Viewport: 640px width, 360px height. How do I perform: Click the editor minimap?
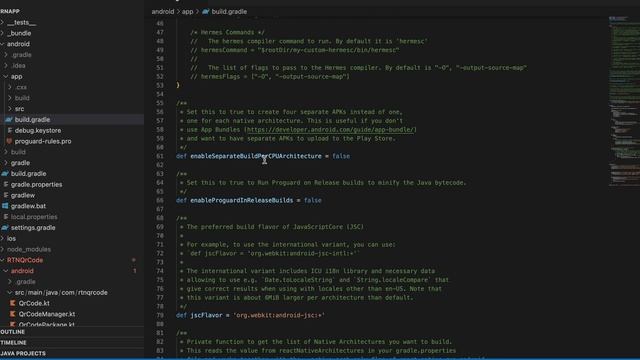click(x=624, y=102)
